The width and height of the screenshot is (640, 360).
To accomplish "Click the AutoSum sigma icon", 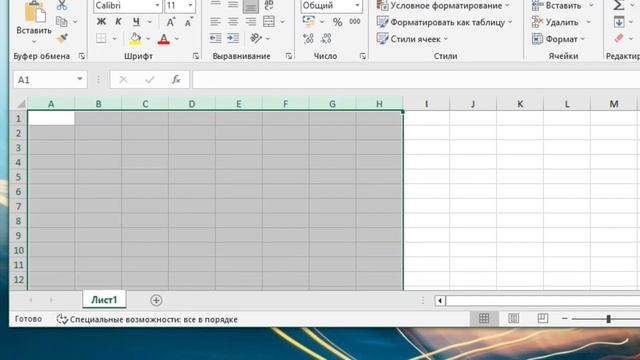I will tap(619, 5).
